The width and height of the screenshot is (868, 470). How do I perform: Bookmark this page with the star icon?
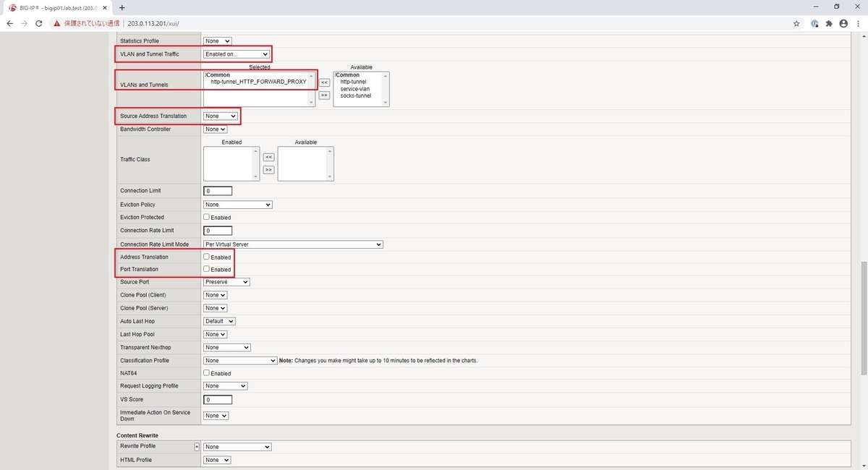coord(796,23)
